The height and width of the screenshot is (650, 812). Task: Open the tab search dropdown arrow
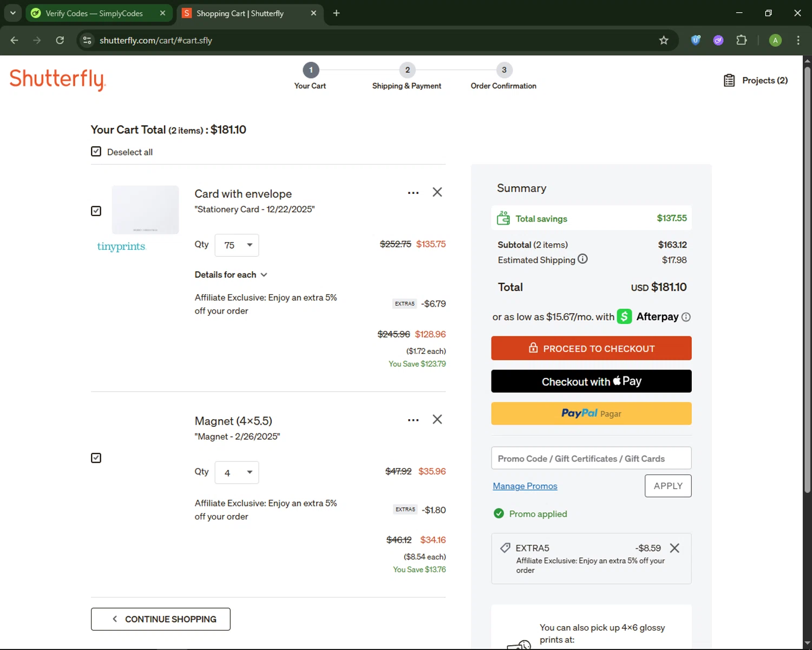(x=12, y=13)
